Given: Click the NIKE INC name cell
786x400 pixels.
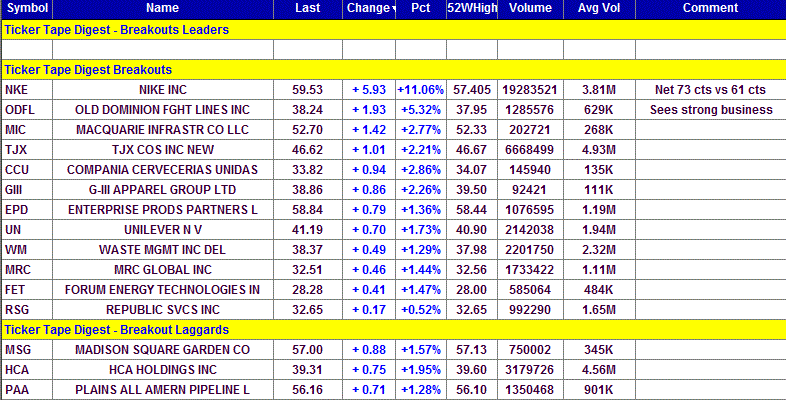Looking at the screenshot, I should point(162,90).
